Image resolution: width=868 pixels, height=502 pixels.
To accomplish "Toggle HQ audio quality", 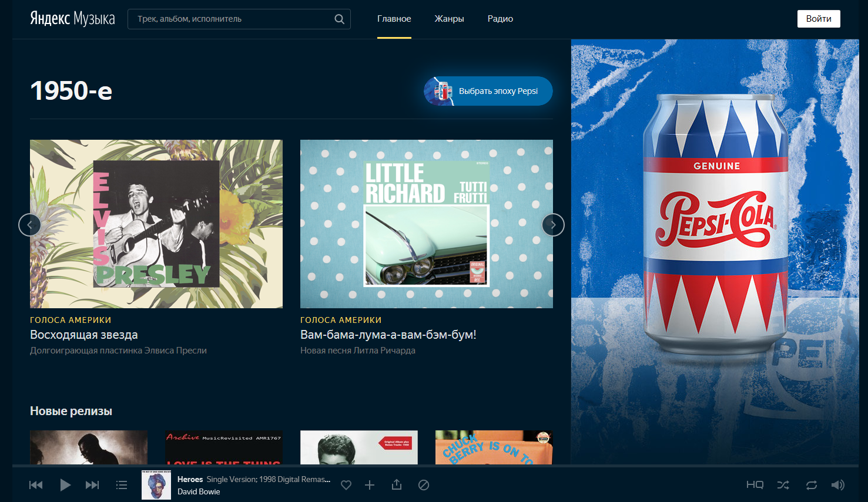I will pos(755,485).
